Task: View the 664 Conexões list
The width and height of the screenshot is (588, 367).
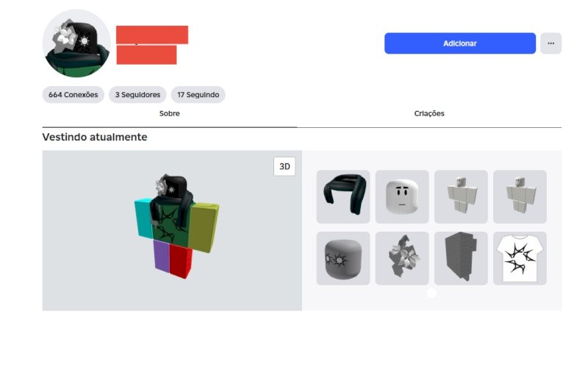Action: (x=73, y=95)
